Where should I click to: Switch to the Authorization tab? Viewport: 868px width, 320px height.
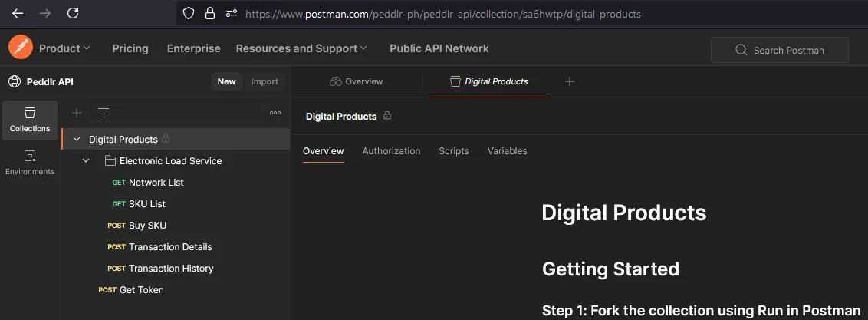pyautogui.click(x=391, y=150)
